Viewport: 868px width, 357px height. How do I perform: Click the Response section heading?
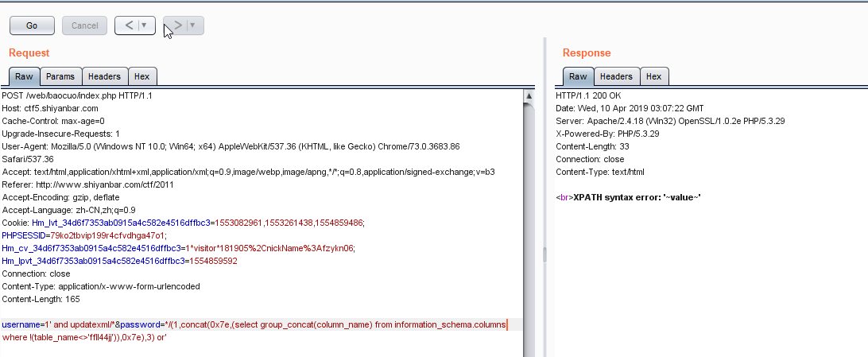(587, 53)
